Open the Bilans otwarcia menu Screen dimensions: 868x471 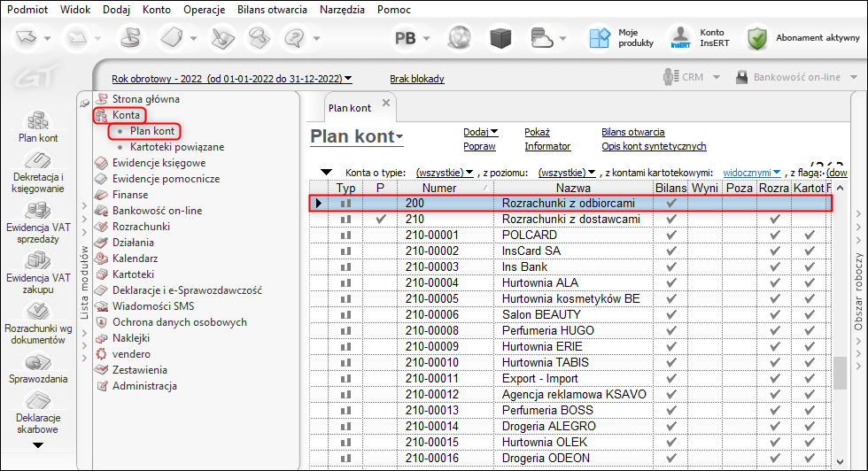click(x=273, y=10)
